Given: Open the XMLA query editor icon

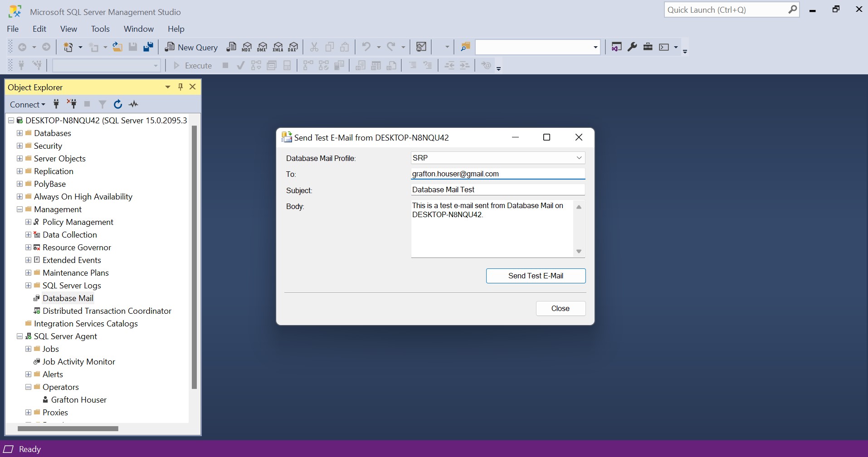Looking at the screenshot, I should 278,47.
